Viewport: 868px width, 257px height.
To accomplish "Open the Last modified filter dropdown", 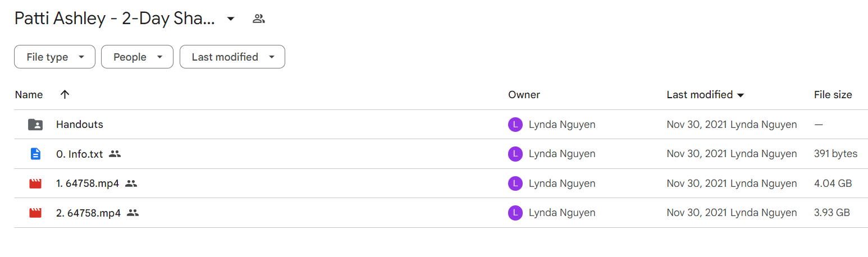I will point(232,57).
